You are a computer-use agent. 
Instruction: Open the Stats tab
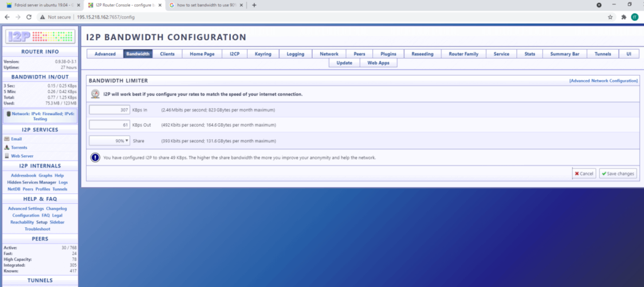pyautogui.click(x=530, y=54)
